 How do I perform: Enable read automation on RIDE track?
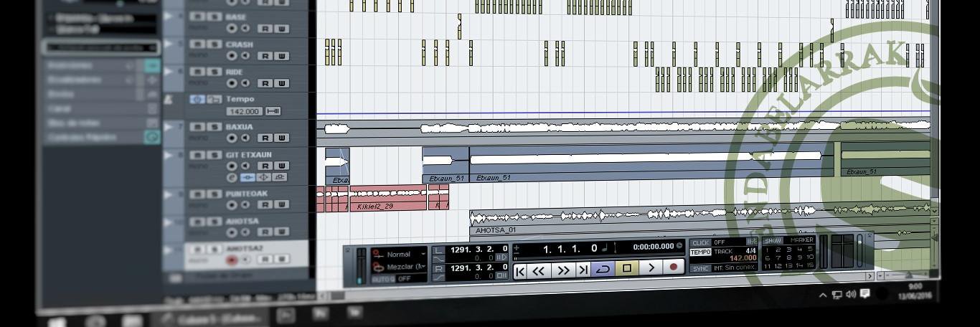pyautogui.click(x=265, y=84)
